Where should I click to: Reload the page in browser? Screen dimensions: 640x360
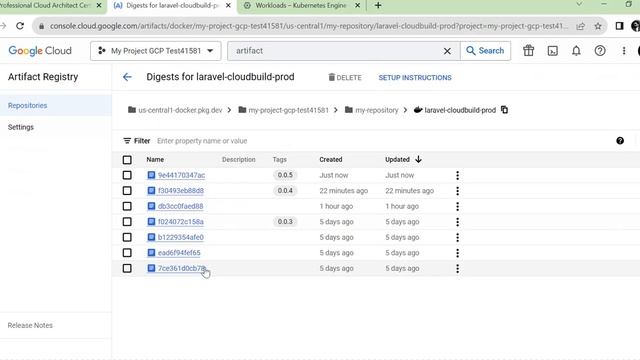20,26
